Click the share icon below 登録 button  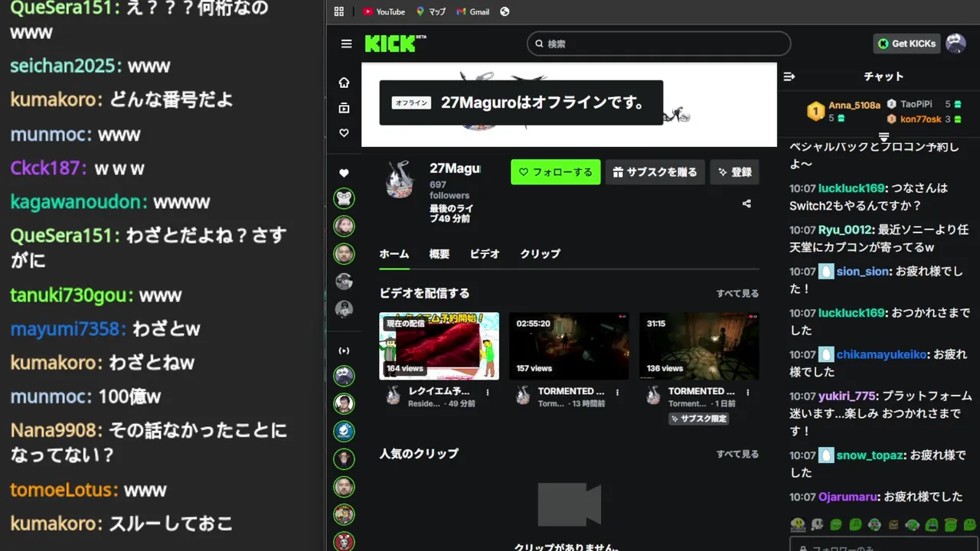[746, 204]
